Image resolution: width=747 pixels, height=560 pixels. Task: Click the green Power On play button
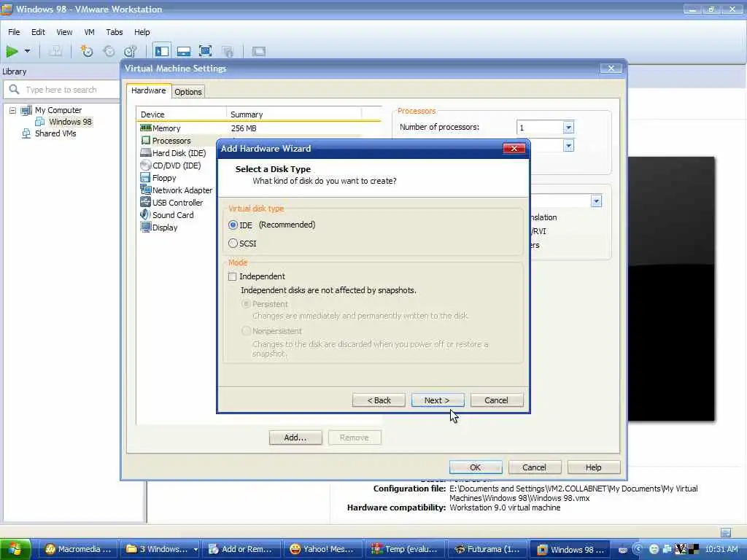[x=12, y=51]
